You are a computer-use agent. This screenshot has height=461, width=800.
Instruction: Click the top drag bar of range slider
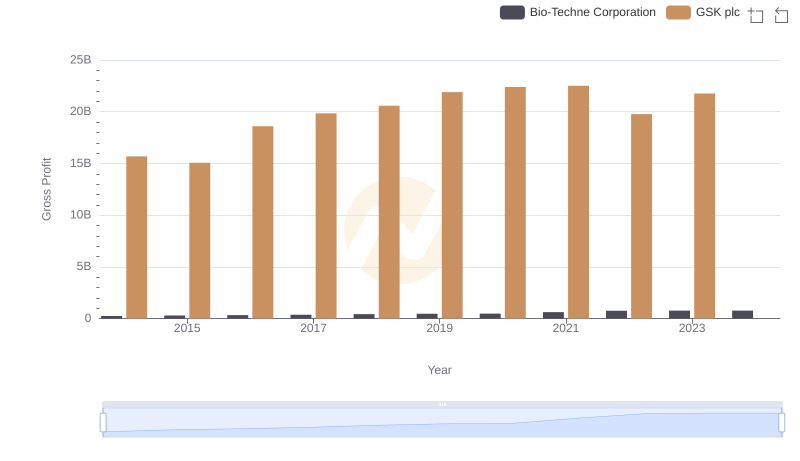442,404
